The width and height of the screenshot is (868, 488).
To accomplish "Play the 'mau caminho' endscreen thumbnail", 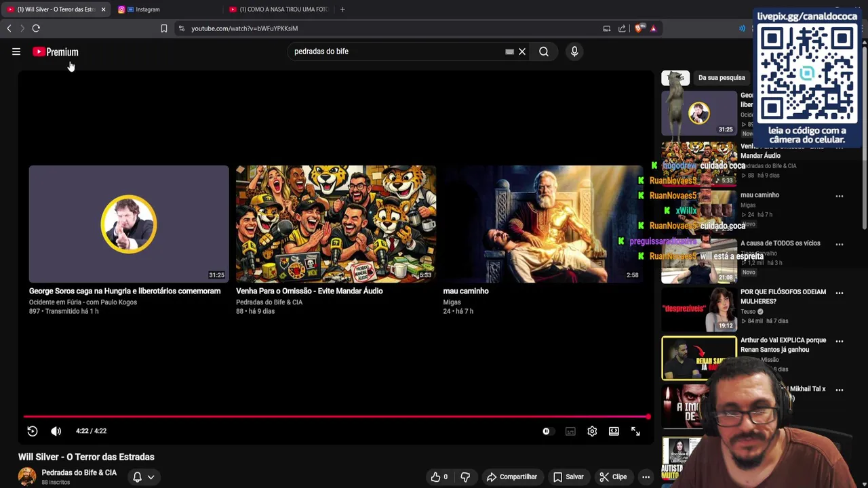I will (x=542, y=224).
